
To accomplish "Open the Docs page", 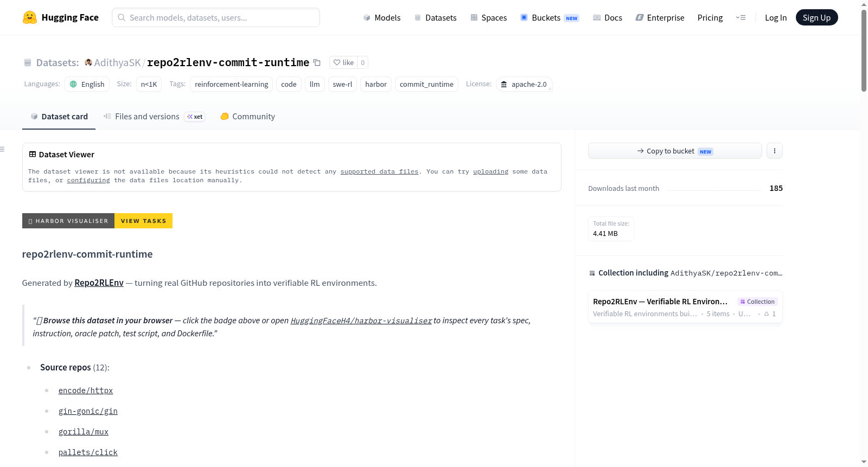I will coord(608,17).
